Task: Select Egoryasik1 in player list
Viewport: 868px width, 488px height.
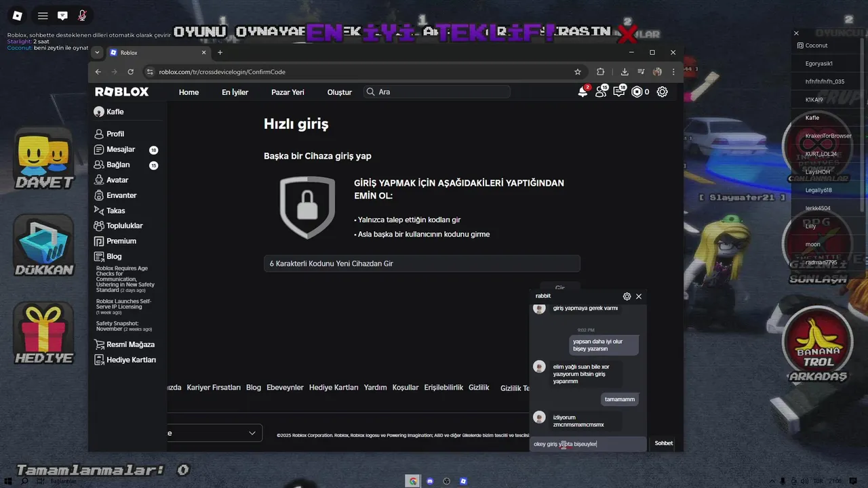Action: [818, 64]
